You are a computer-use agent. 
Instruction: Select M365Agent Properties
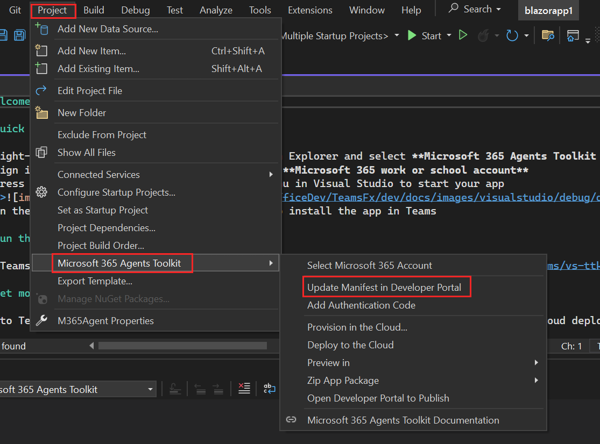click(x=157, y=321)
